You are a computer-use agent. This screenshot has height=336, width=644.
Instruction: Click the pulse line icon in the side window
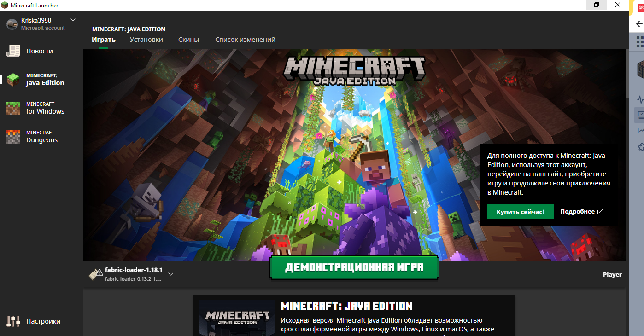(640, 99)
